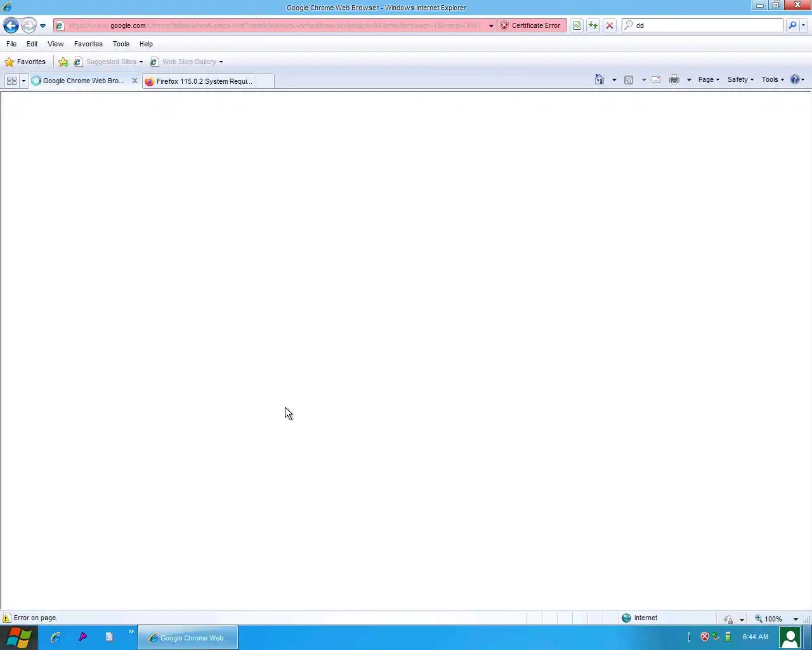Click the RSS feeds icon
The image size is (812, 650).
click(x=629, y=79)
